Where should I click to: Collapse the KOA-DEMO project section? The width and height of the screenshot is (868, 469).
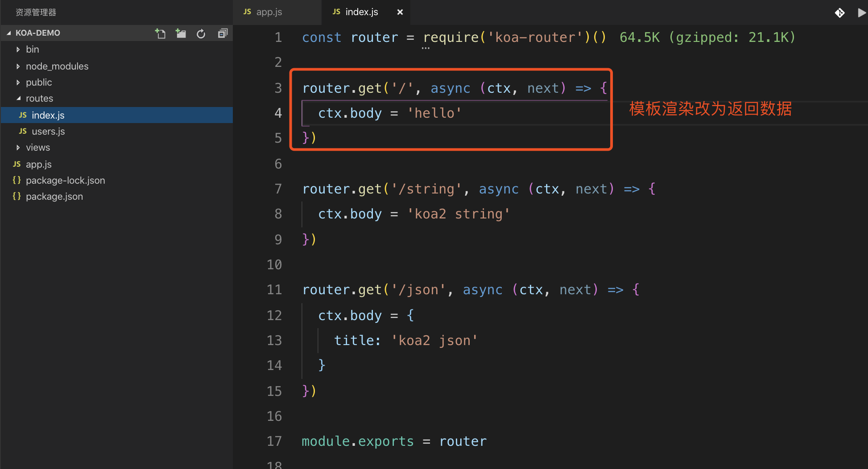37,33
